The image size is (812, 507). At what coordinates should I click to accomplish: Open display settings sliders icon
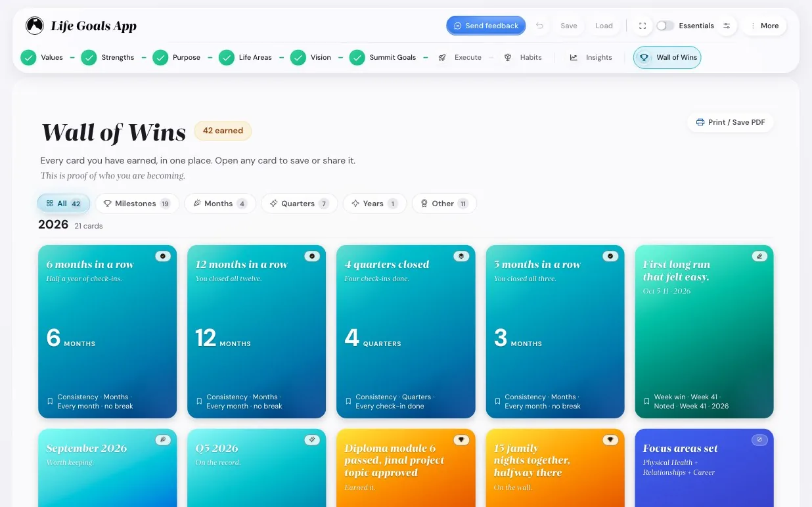click(727, 26)
